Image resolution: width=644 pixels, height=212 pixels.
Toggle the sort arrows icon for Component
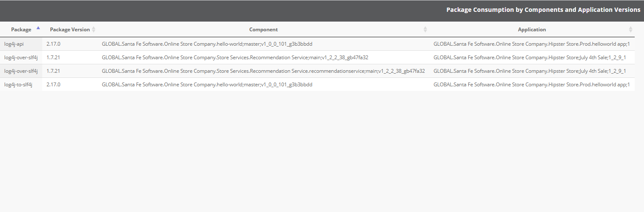click(425, 30)
